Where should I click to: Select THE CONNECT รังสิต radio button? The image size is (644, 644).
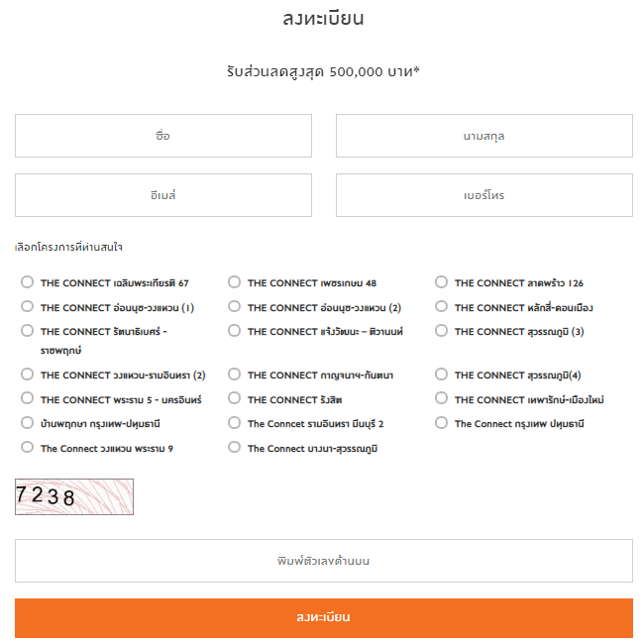pos(235,399)
